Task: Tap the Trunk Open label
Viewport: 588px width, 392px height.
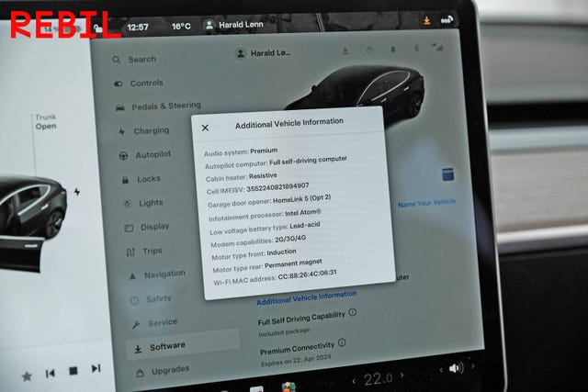Action: coord(46,122)
